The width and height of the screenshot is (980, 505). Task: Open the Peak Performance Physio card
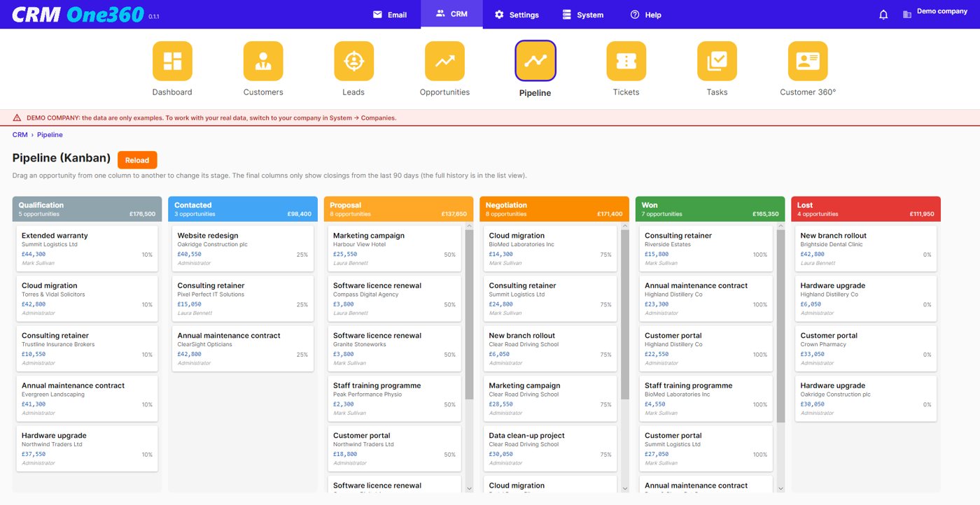click(395, 399)
